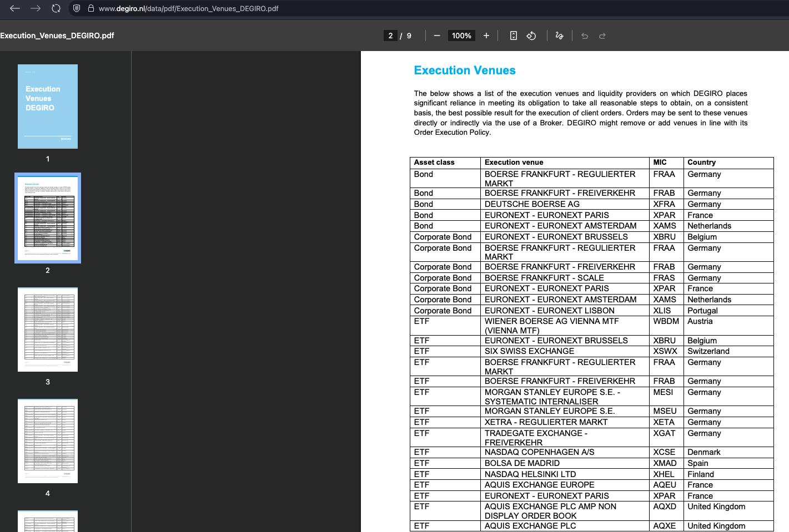
Task: Click the Execution Venues heading text
Action: pyautogui.click(x=465, y=70)
